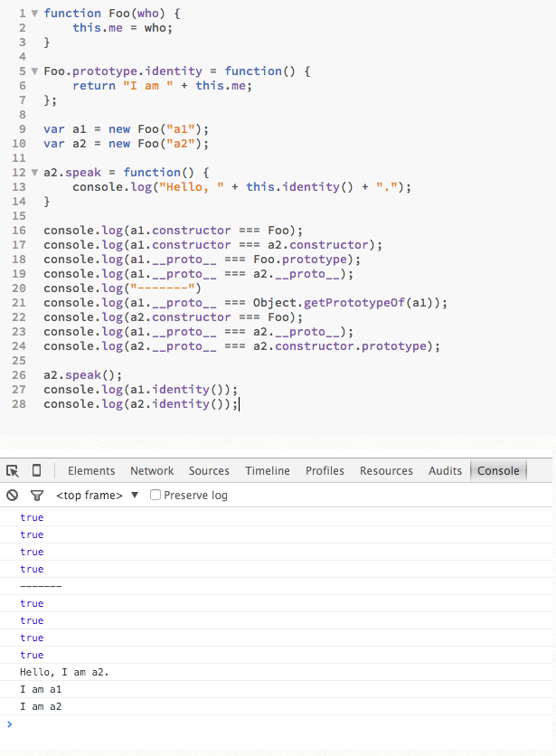Click line number 16 in the gutter
Image resolution: width=556 pixels, height=756 pixels.
pyautogui.click(x=19, y=231)
